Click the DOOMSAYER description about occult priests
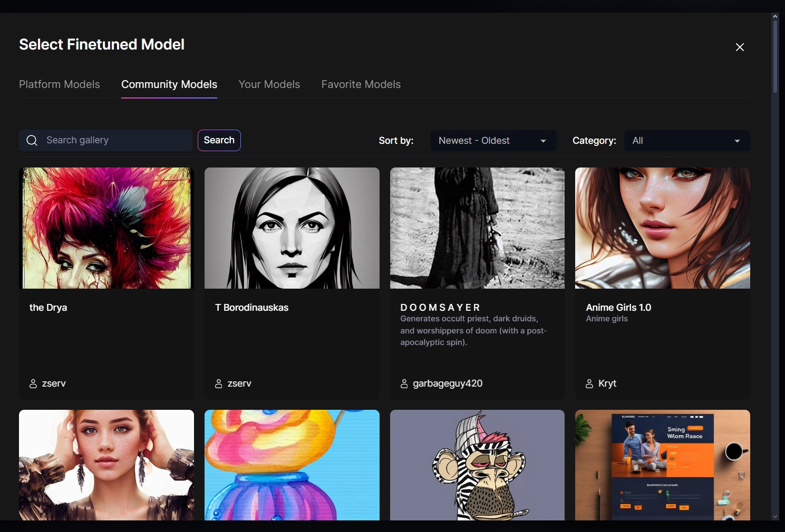Screen dimensions: 785x532 point(473,331)
